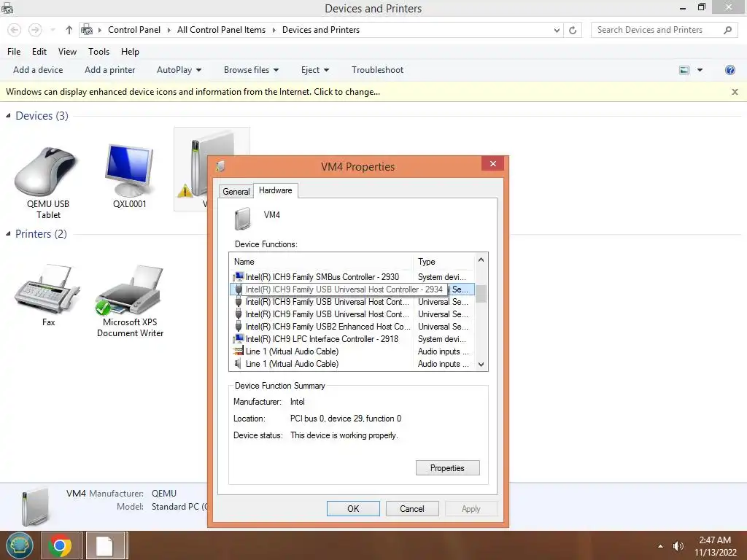
Task: Open the Help menu
Action: [x=130, y=52]
